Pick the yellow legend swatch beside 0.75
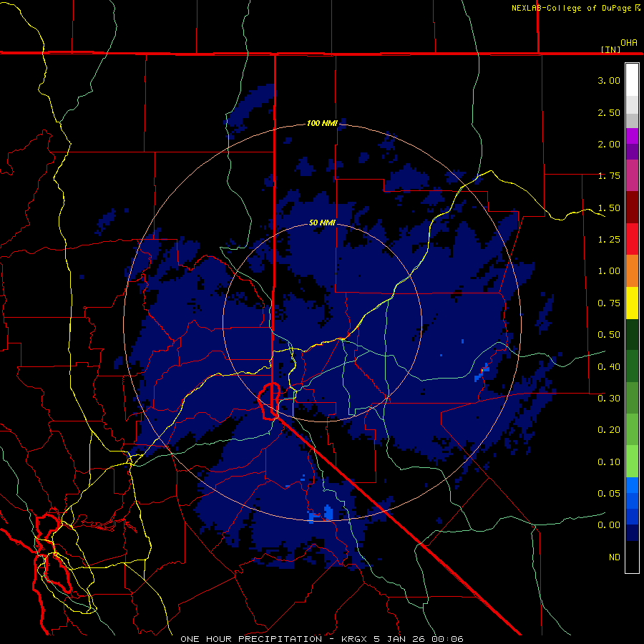Screen dimensions: 644x644 coord(632,303)
